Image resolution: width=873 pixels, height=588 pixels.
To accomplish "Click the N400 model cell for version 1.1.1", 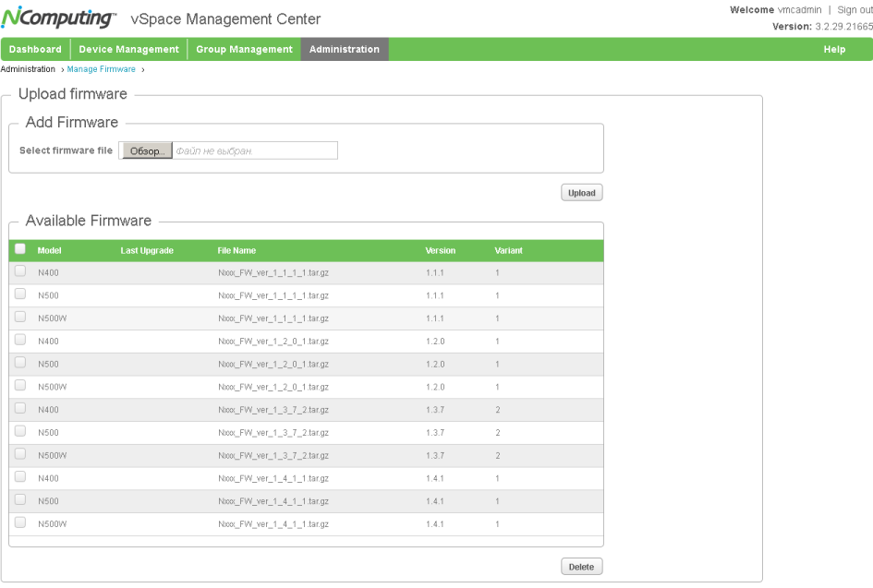I will click(48, 272).
